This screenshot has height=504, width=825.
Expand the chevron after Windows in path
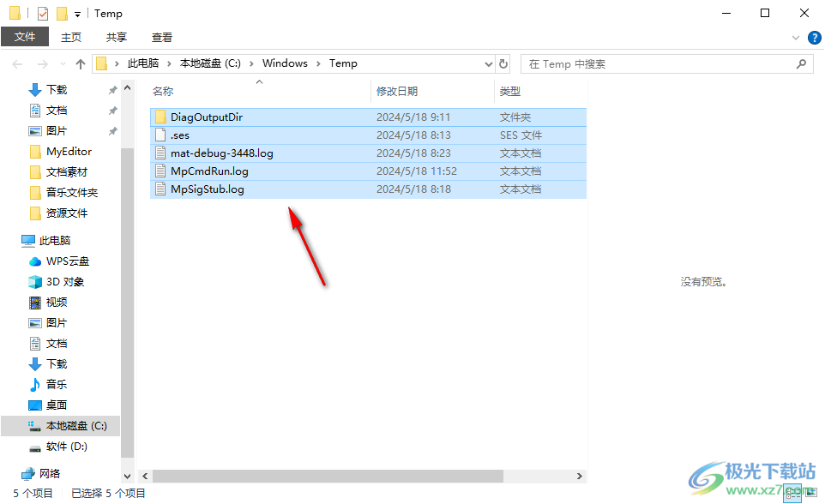click(x=318, y=63)
